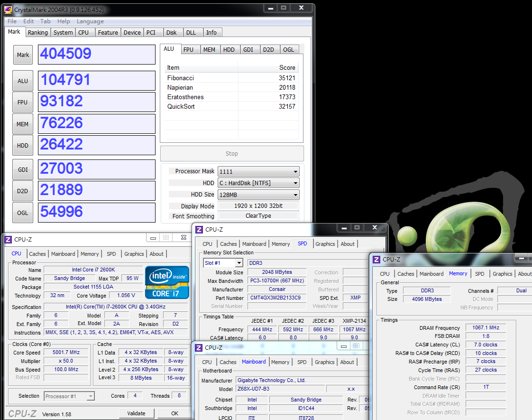Click the GDI benchmark button

tap(23, 169)
